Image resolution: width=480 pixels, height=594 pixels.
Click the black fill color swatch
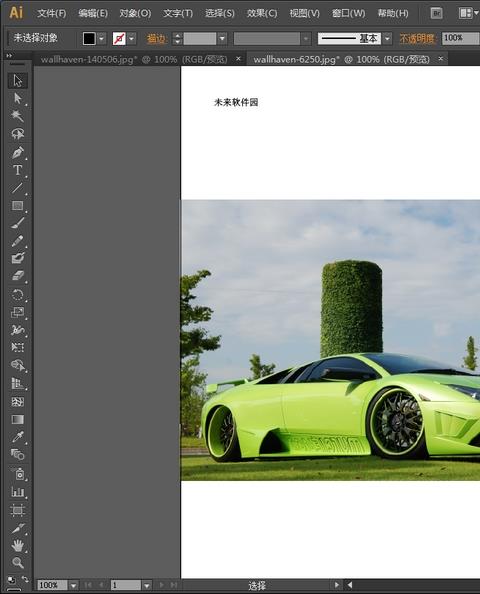(x=89, y=38)
